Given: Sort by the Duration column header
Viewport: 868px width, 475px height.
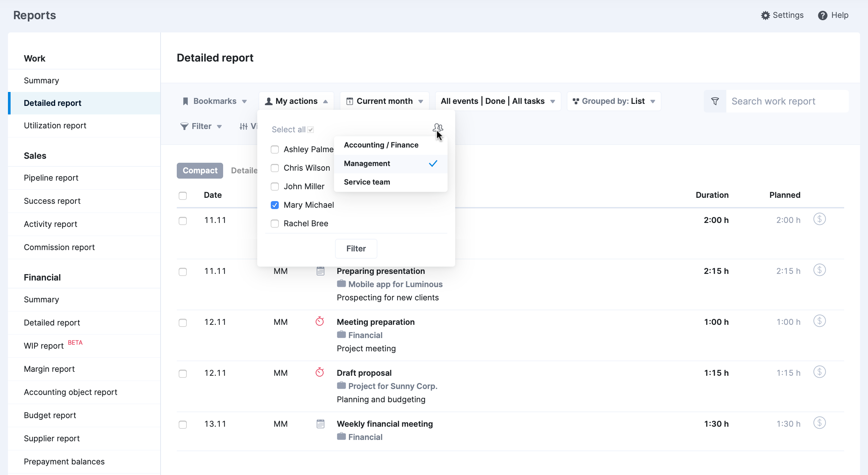Looking at the screenshot, I should (712, 195).
